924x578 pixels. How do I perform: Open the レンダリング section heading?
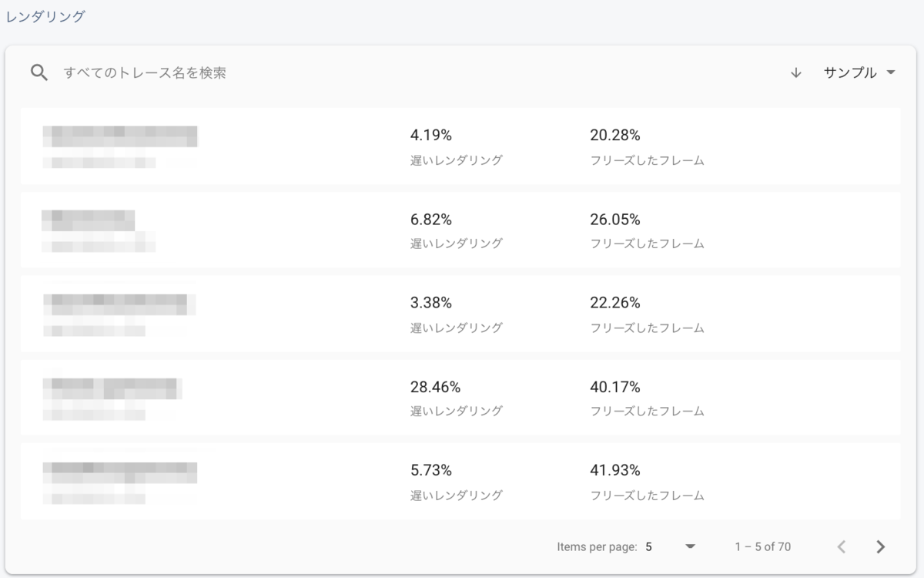pyautogui.click(x=45, y=16)
